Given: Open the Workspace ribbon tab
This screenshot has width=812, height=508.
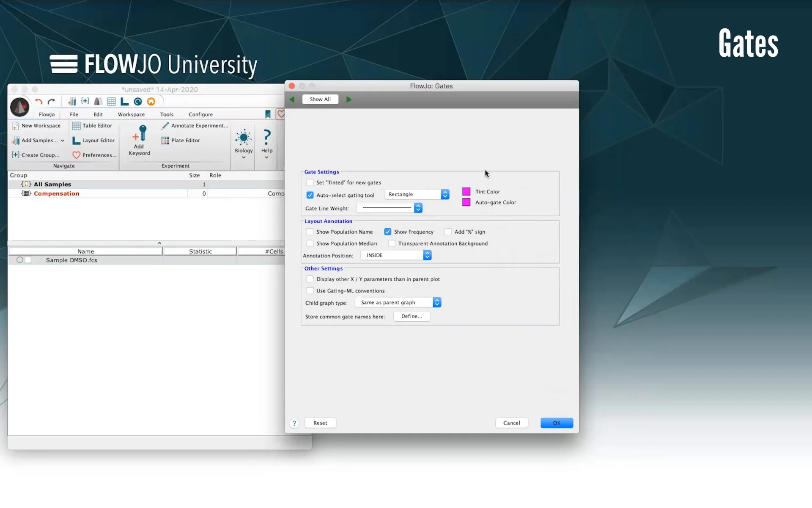Looking at the screenshot, I should coord(131,115).
